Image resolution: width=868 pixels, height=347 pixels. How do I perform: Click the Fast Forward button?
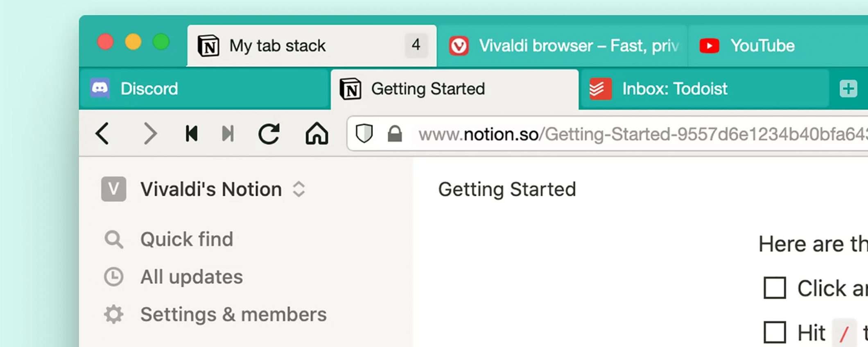point(228,134)
